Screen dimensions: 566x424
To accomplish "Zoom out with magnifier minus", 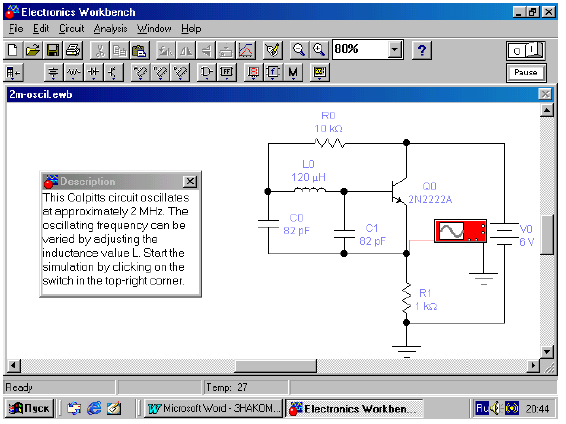I will pos(299,50).
